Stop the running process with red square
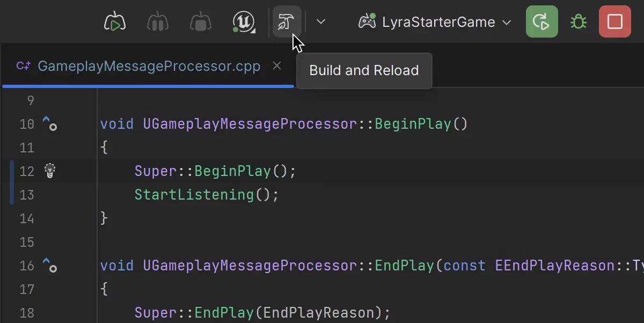The image size is (644, 323). [x=614, y=22]
